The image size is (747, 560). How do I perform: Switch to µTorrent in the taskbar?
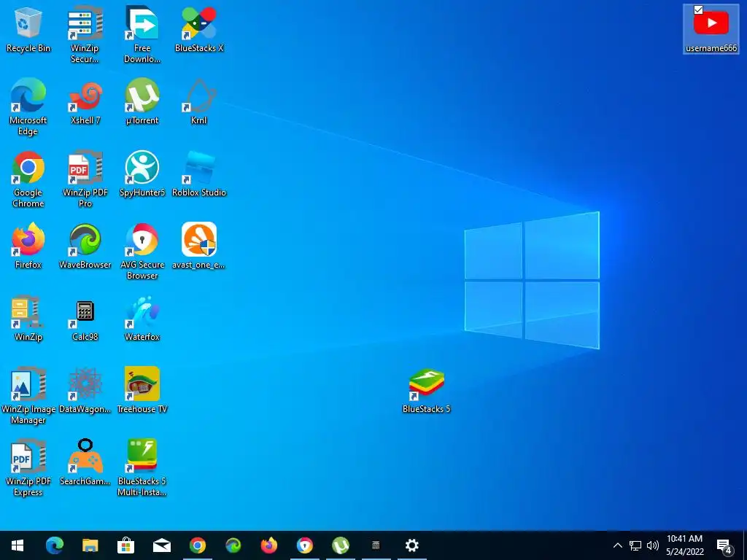(341, 545)
